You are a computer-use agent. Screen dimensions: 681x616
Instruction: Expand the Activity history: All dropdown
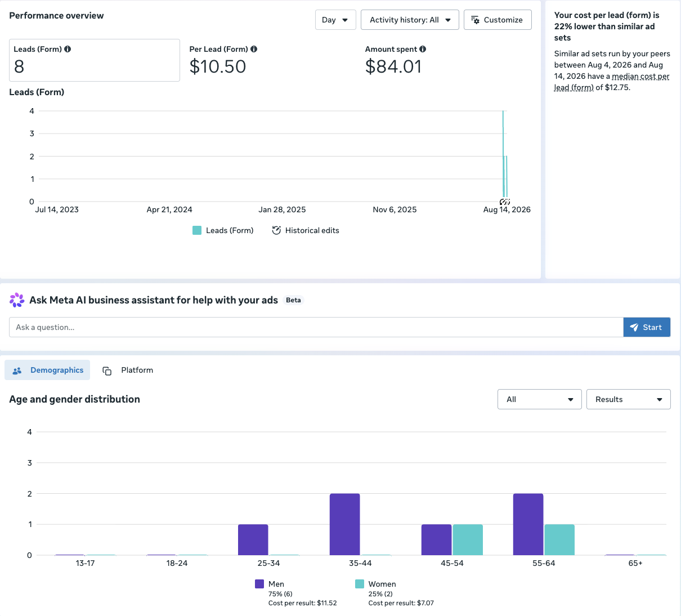pyautogui.click(x=410, y=20)
